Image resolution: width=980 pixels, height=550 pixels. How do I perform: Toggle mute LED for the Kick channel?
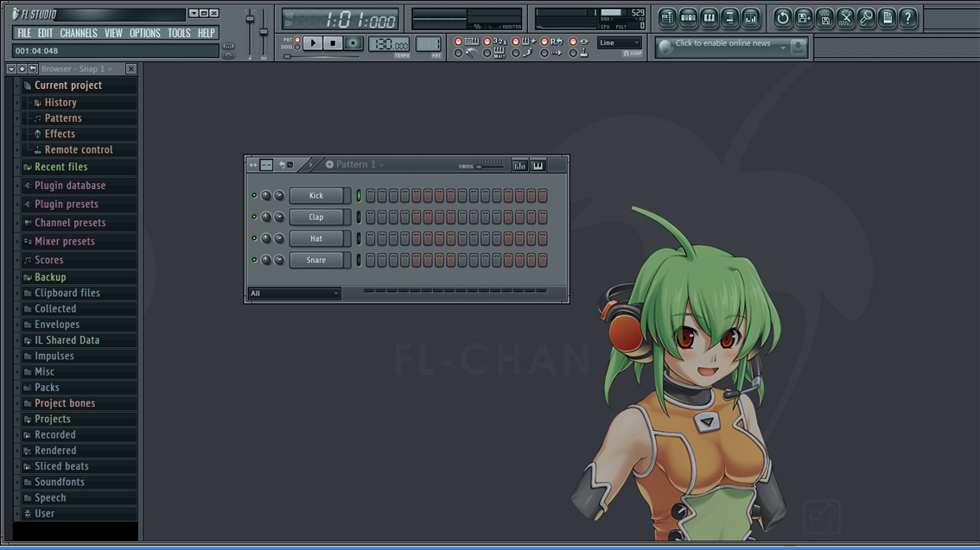pos(253,195)
